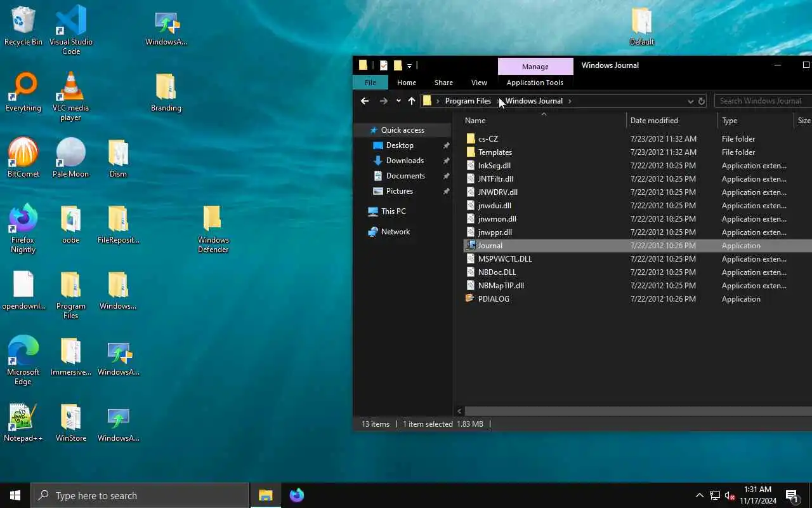
Task: Launch Visual Studio Code from desktop
Action: (x=71, y=30)
